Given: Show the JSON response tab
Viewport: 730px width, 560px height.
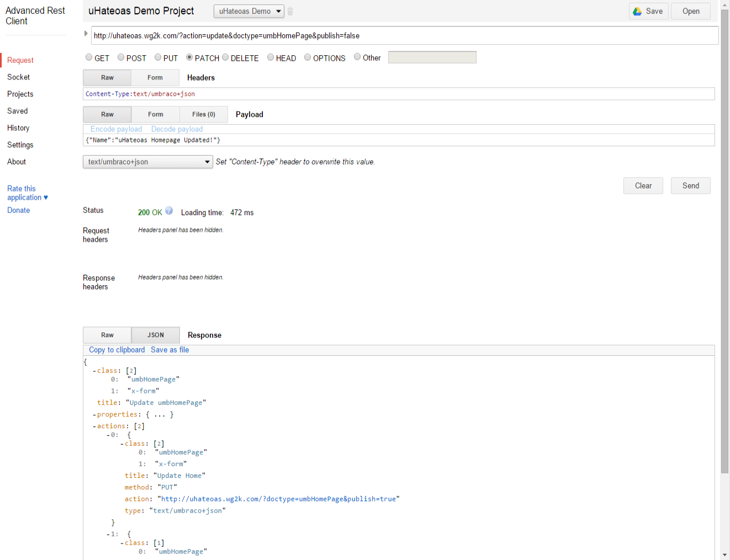Looking at the screenshot, I should [156, 335].
